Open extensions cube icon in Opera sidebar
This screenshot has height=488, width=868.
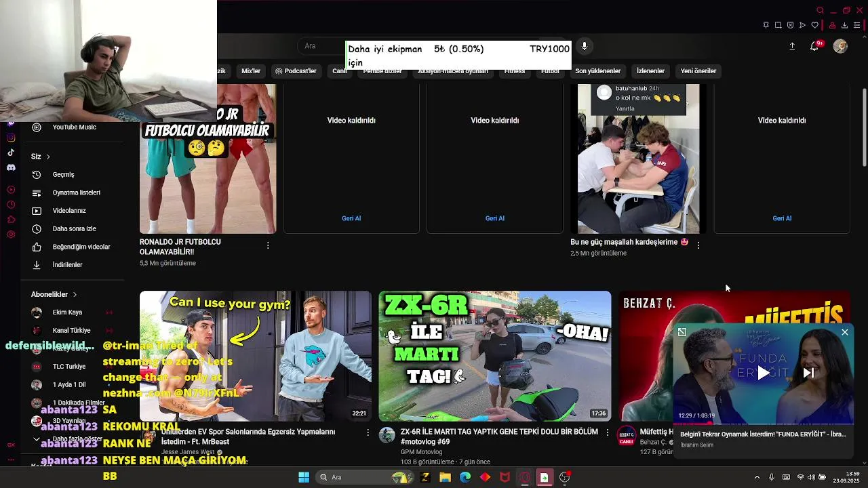click(11, 220)
